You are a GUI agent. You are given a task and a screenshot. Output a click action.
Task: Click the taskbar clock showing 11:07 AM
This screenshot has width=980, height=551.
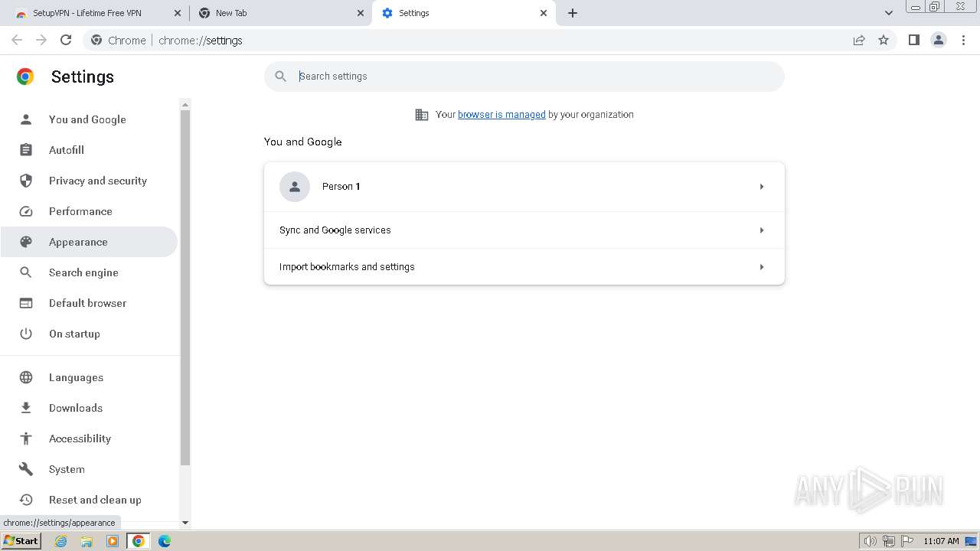click(941, 541)
